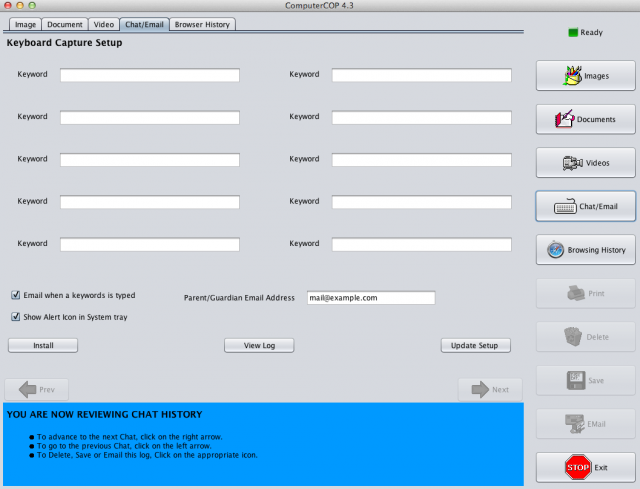Focus first Keyword field in left column
Viewport: 640px width, 489px height.
pos(150,75)
